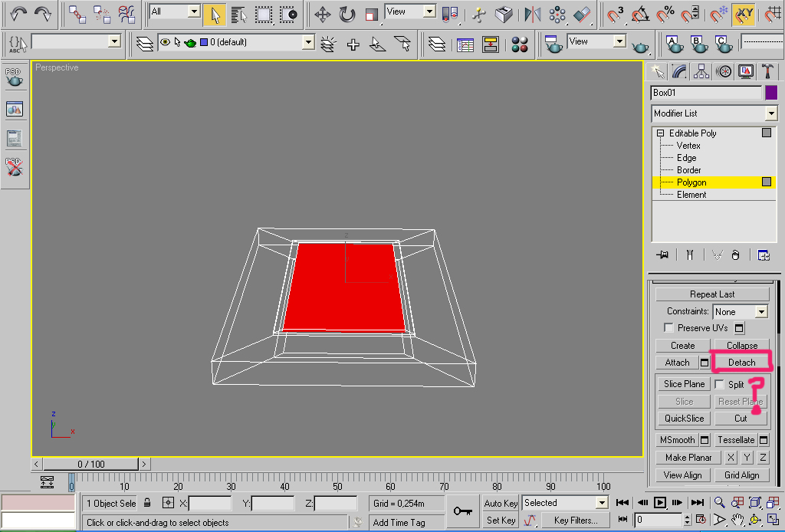The width and height of the screenshot is (785, 532).
Task: Open the reference coordinate View dropdown
Action: [x=410, y=11]
